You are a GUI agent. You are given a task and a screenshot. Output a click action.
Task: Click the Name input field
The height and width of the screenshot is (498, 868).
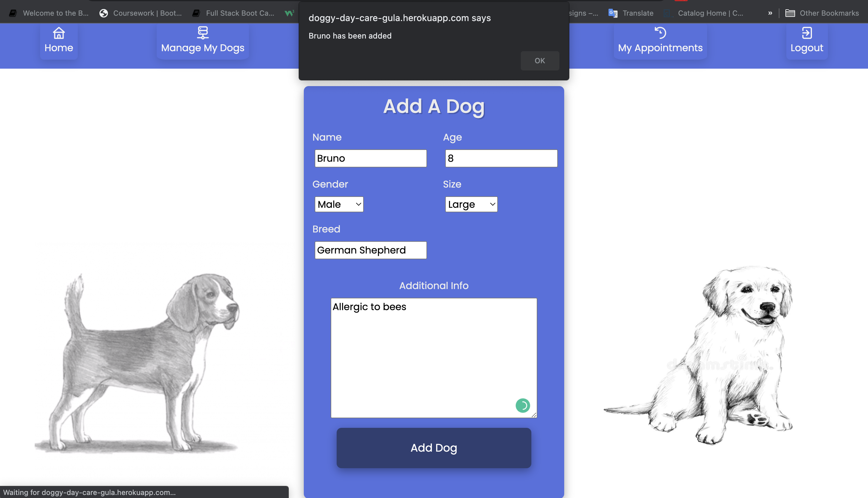click(x=370, y=158)
